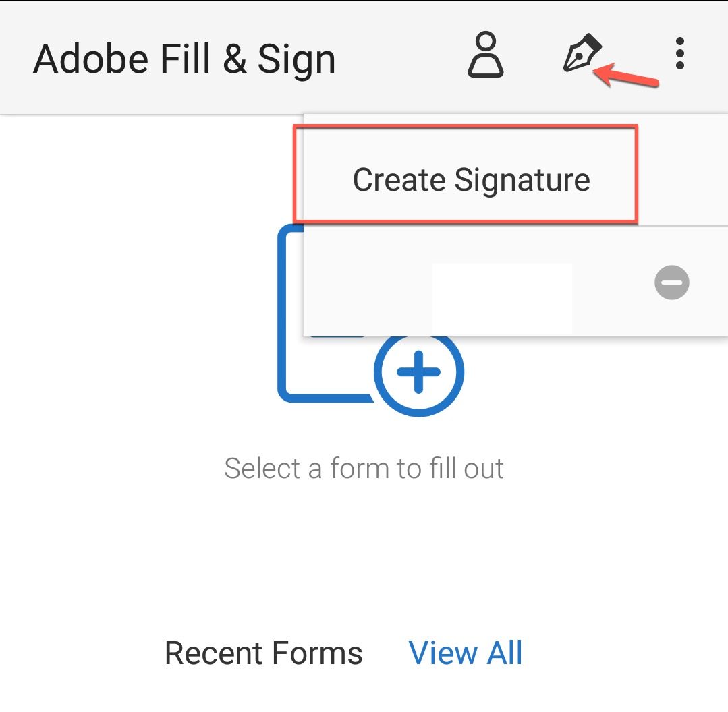Tap the gray circular delete signature button
The width and height of the screenshot is (728, 712).
(x=672, y=281)
